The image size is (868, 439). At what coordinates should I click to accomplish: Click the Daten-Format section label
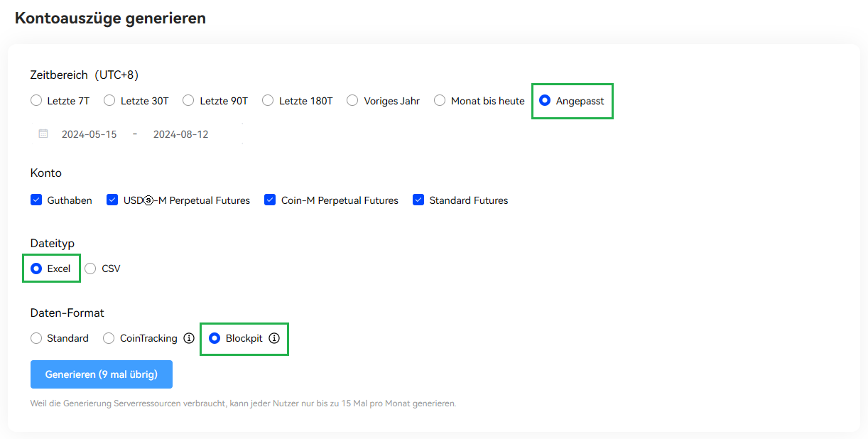[x=67, y=313]
